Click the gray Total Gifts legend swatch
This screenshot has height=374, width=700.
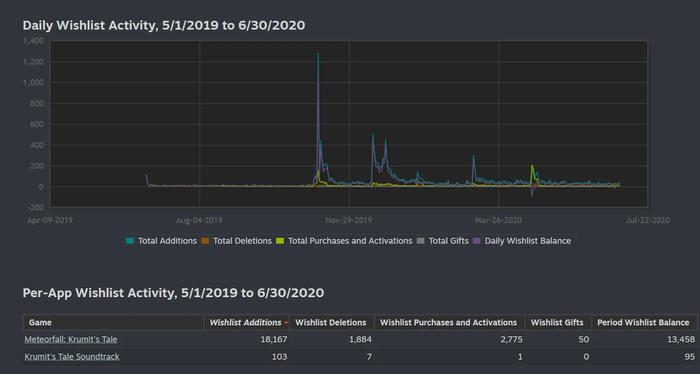[x=421, y=241]
